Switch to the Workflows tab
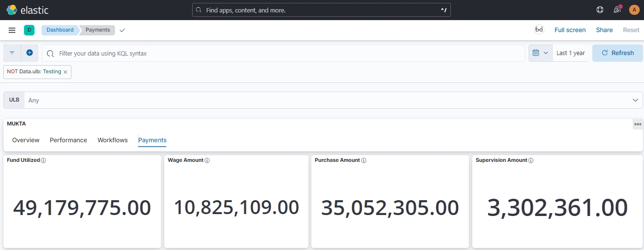This screenshot has width=644, height=250. [x=113, y=140]
